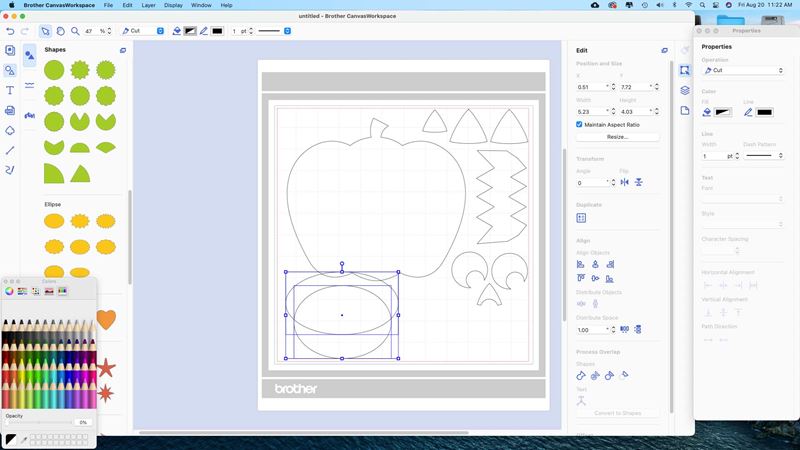Expand the Operation dropdown in Properties panel
Viewport: 800px width, 450px height.
pos(742,71)
